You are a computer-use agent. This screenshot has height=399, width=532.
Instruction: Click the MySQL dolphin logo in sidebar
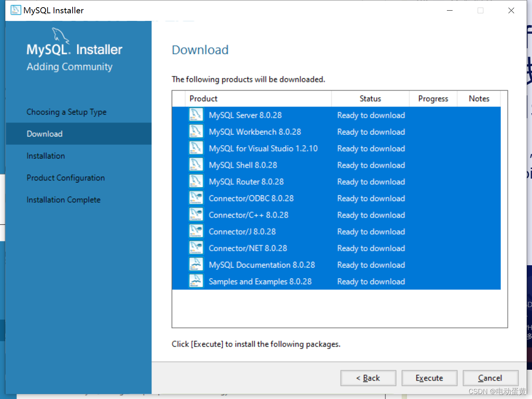tap(60, 35)
